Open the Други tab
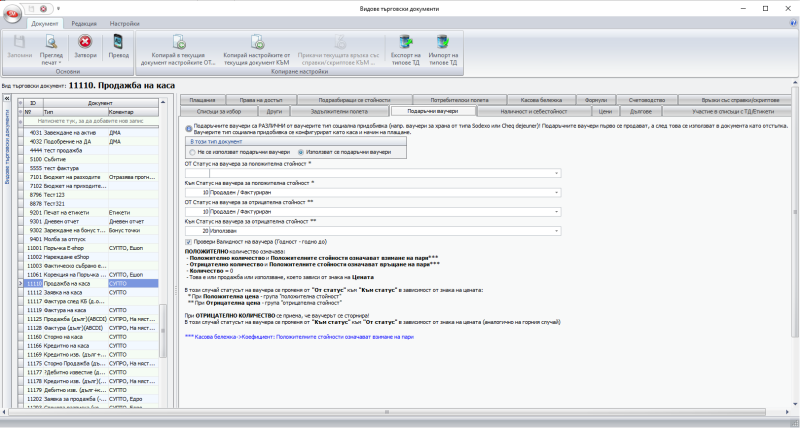Screen dimensions: 800x428 (x=274, y=111)
